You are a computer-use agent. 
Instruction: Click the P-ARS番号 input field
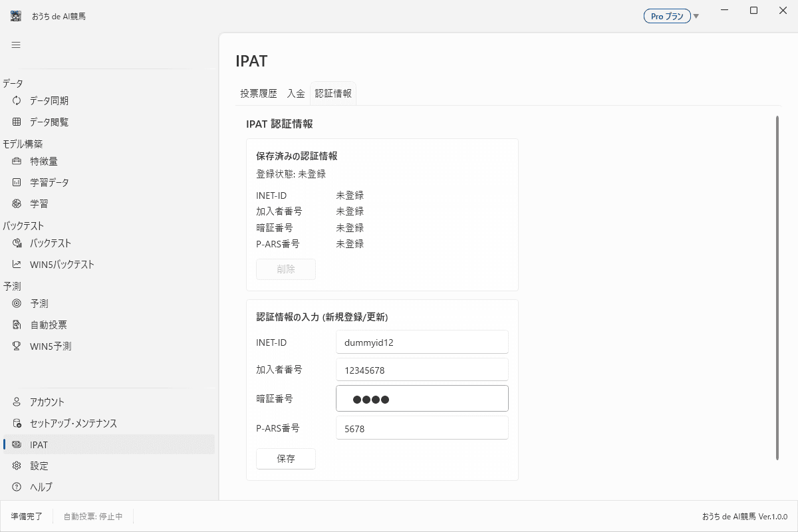click(x=422, y=429)
